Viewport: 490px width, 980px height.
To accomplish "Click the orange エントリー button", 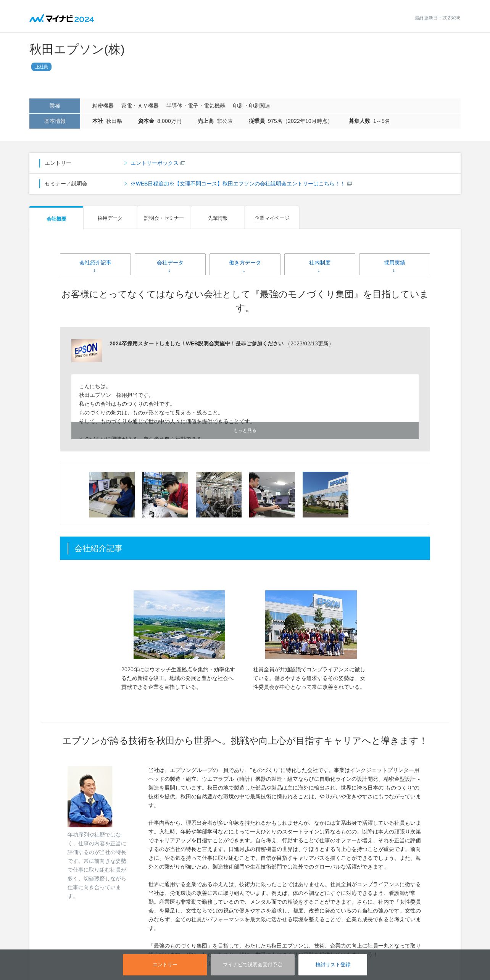I will click(x=165, y=965).
